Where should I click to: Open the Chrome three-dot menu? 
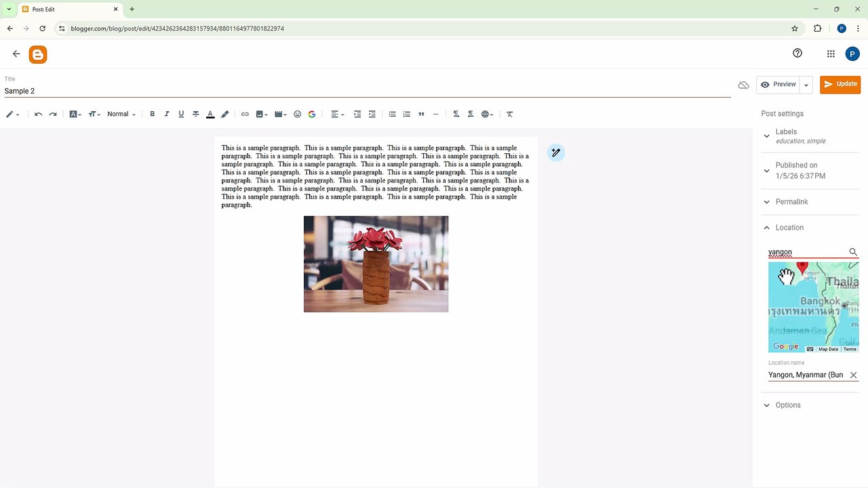[x=858, y=28]
